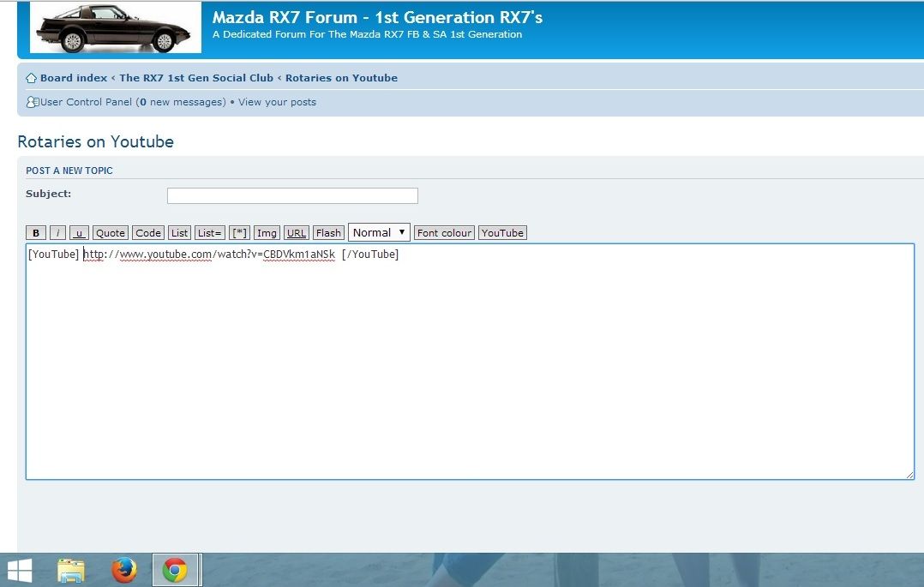Insert a Code BBCode tag

[148, 233]
